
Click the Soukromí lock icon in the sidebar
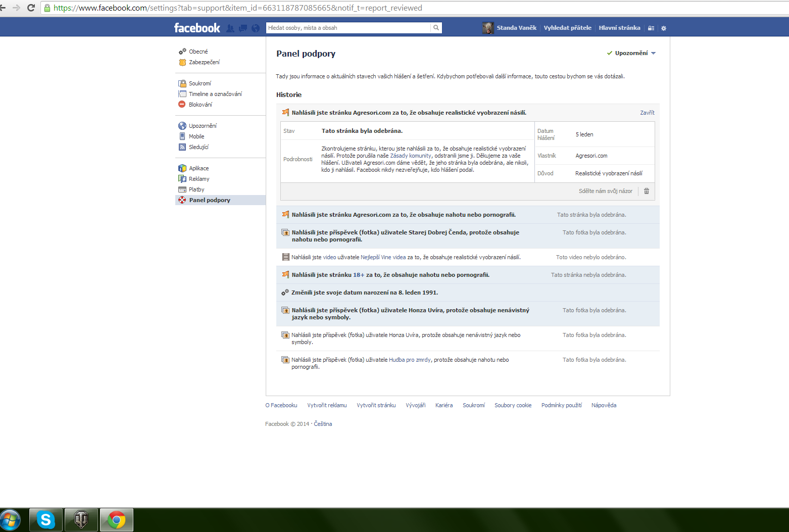[x=182, y=83]
